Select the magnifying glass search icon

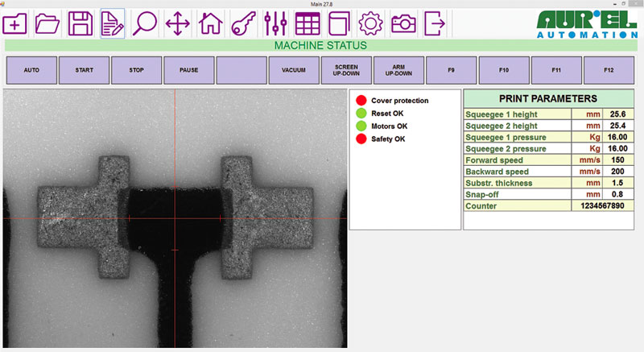tap(145, 24)
